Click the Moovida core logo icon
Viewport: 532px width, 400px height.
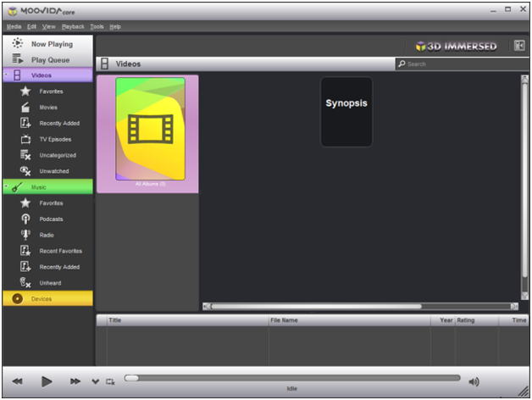coord(12,11)
